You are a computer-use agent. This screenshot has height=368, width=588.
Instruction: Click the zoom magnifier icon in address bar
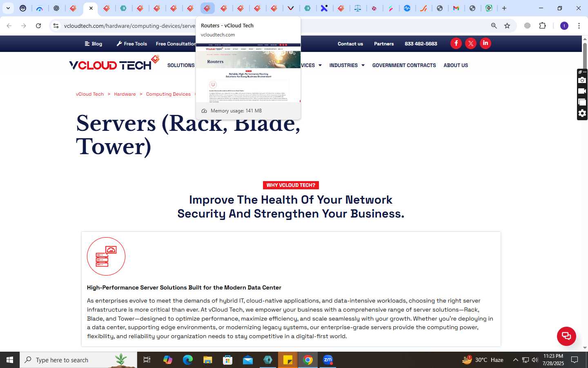click(x=494, y=26)
